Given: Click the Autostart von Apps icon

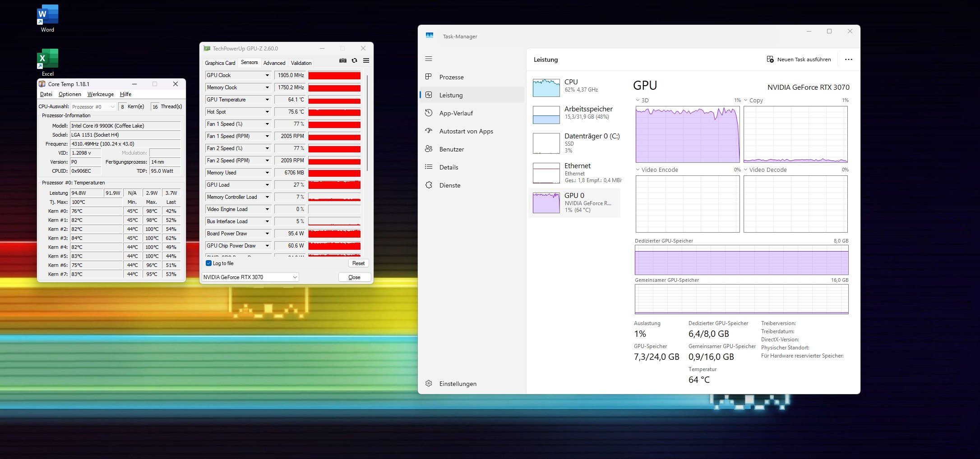Looking at the screenshot, I should coord(429,131).
